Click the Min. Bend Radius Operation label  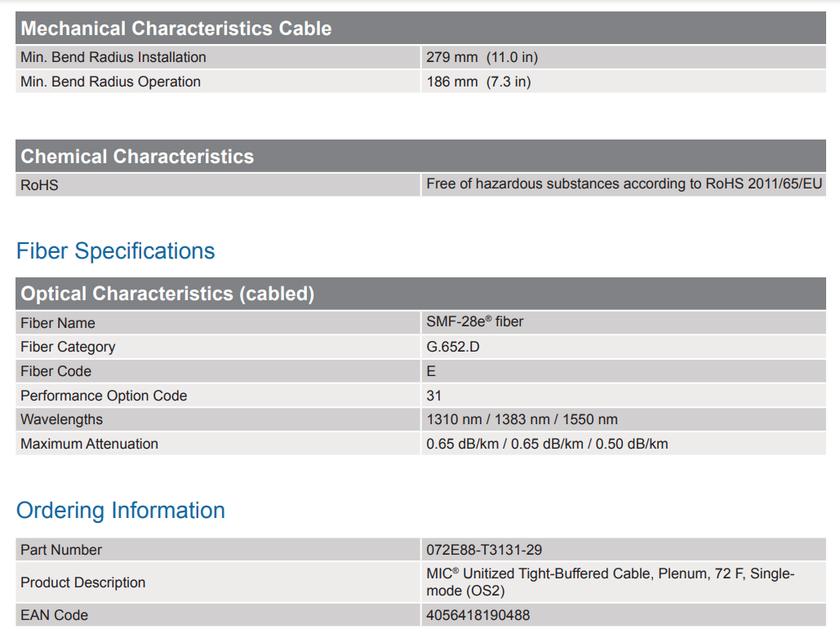coord(110,82)
